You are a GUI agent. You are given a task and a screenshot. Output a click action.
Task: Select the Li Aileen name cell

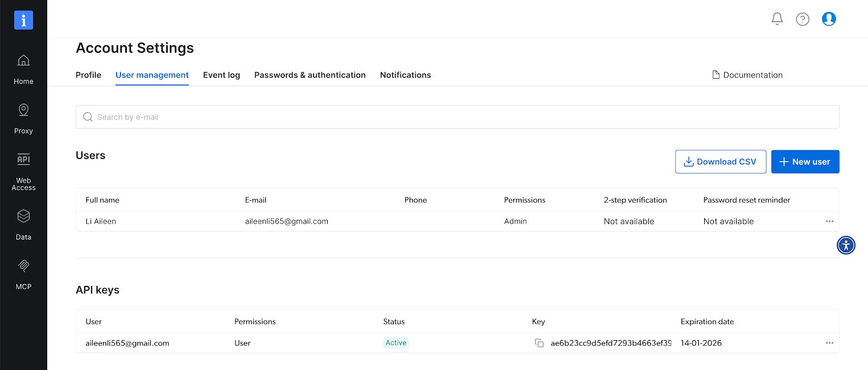coord(101,221)
